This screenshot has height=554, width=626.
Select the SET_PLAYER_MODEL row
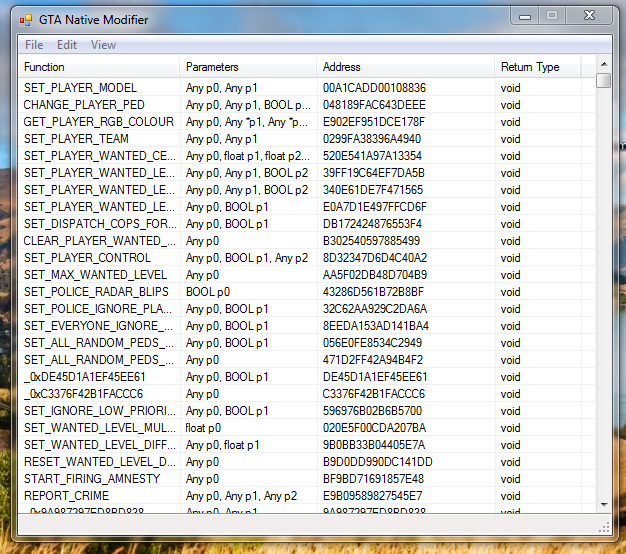pos(306,88)
